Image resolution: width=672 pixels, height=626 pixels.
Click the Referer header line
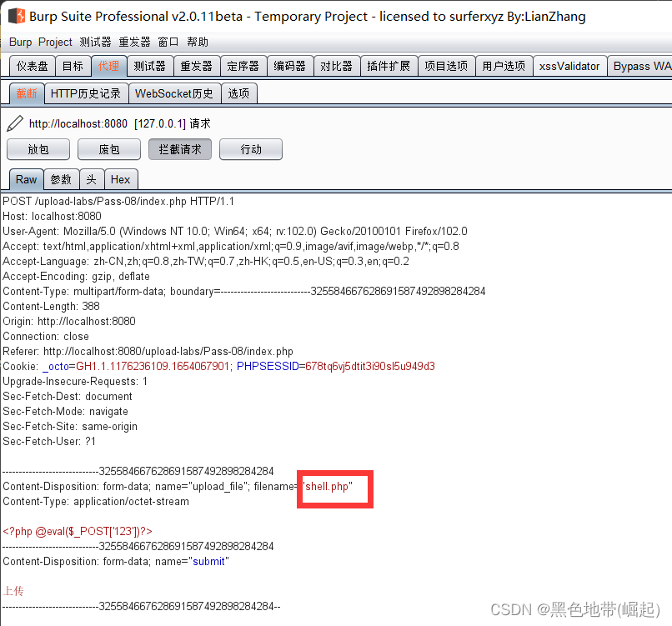click(x=148, y=352)
